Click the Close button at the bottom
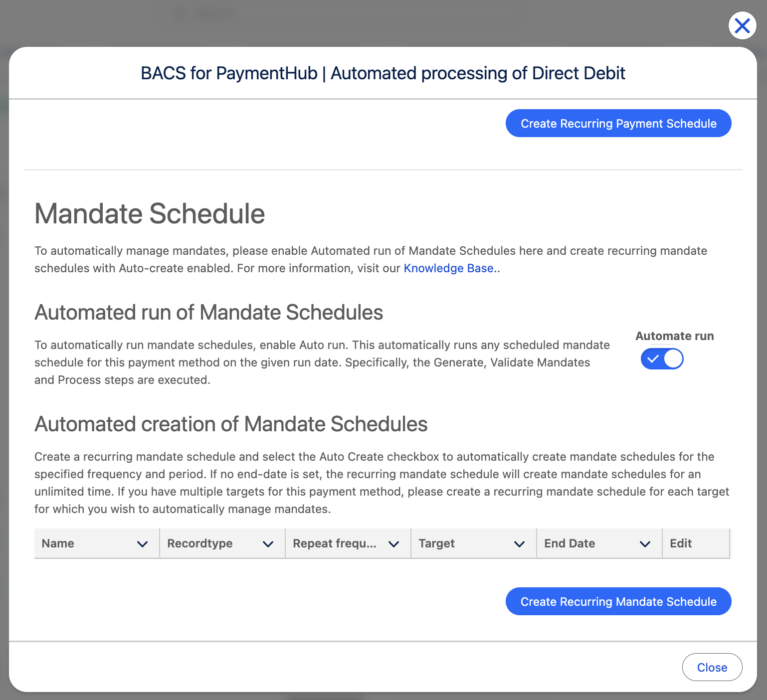767x700 pixels. pos(712,667)
